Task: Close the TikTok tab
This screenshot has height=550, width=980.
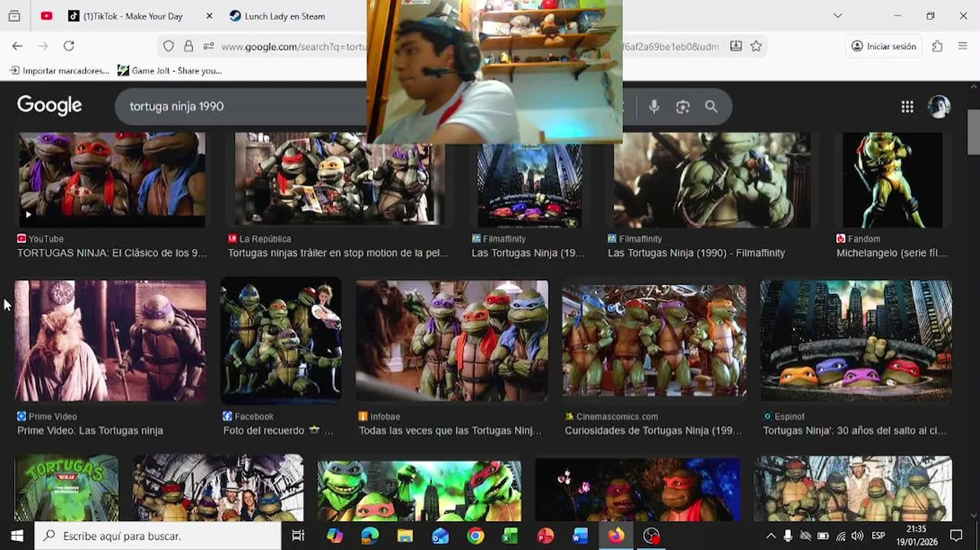Action: tap(209, 16)
